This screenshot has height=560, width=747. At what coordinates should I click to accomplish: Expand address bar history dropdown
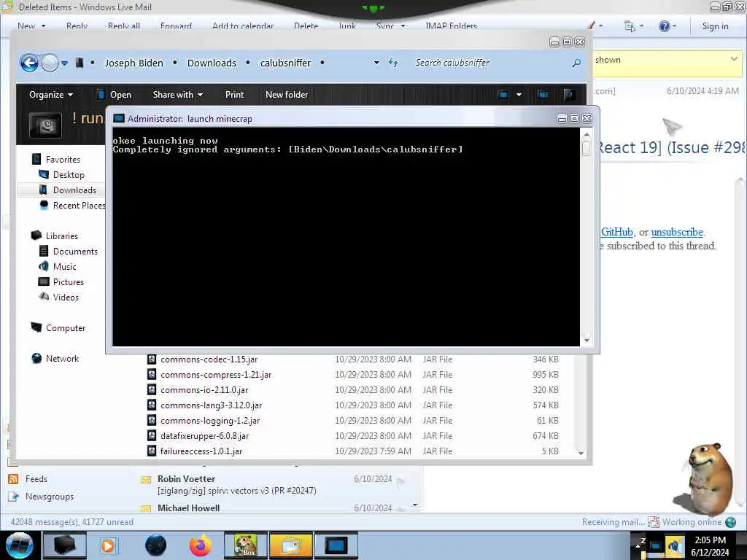point(376,63)
